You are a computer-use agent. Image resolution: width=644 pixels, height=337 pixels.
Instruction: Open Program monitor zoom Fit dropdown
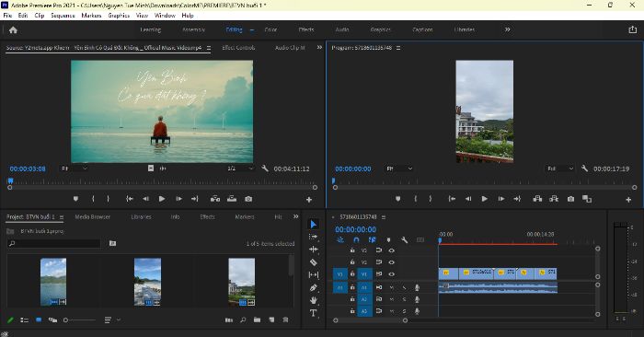pyautogui.click(x=399, y=168)
